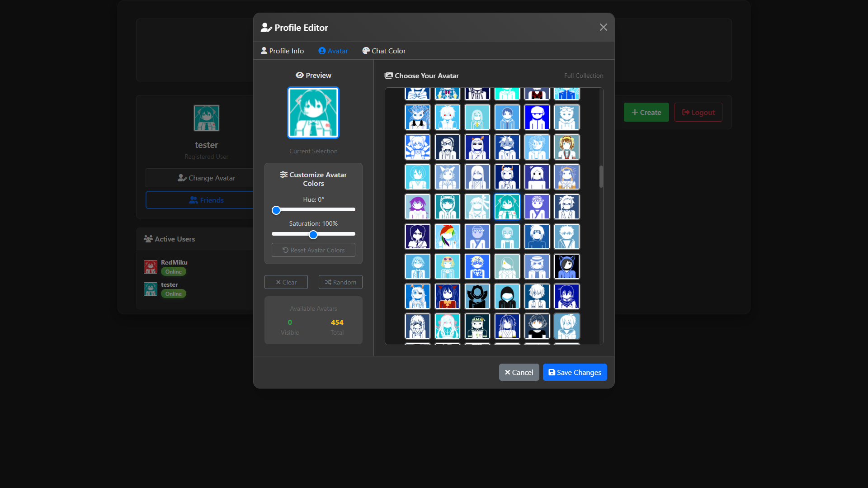Screen dimensions: 868x488
Task: Select the Avatar tab
Action: point(333,51)
